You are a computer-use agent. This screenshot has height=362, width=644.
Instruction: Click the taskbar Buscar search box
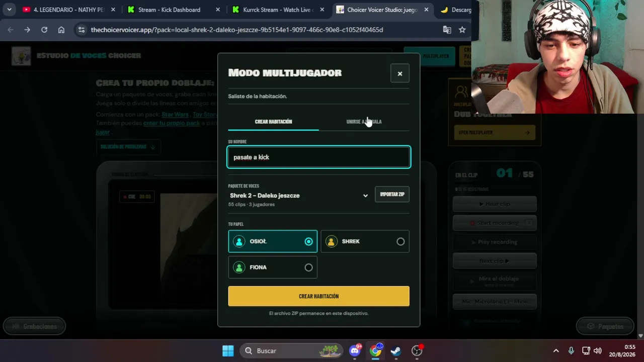291,351
